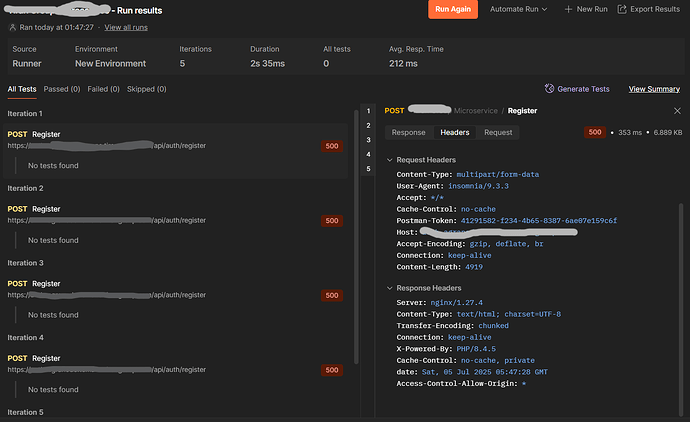
Task: Collapse the Request Headers section
Action: click(389, 160)
